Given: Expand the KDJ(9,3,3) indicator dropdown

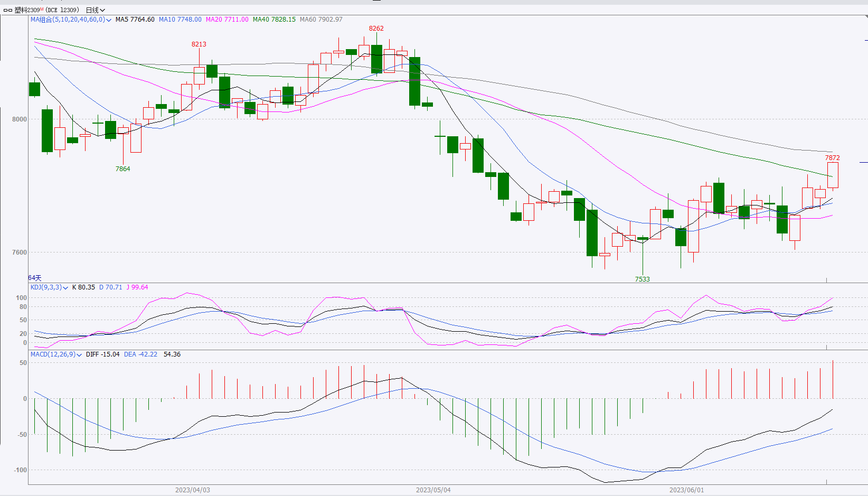Looking at the screenshot, I should coord(65,288).
